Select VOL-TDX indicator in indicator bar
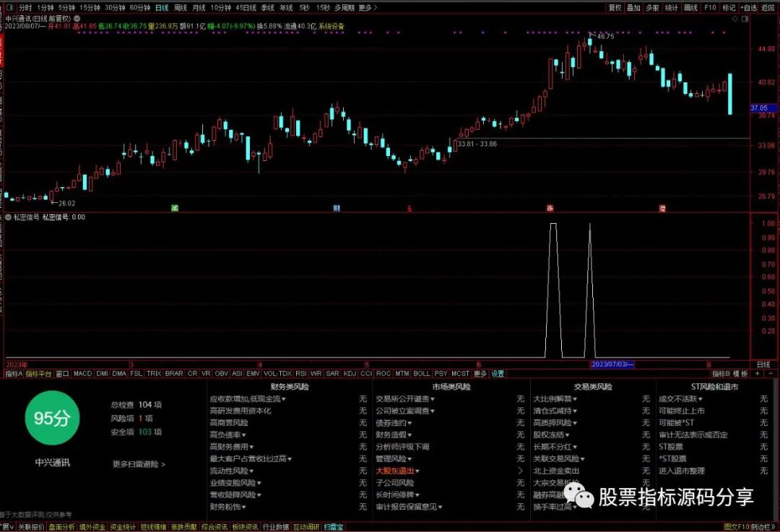The width and height of the screenshot is (780, 532). (277, 373)
